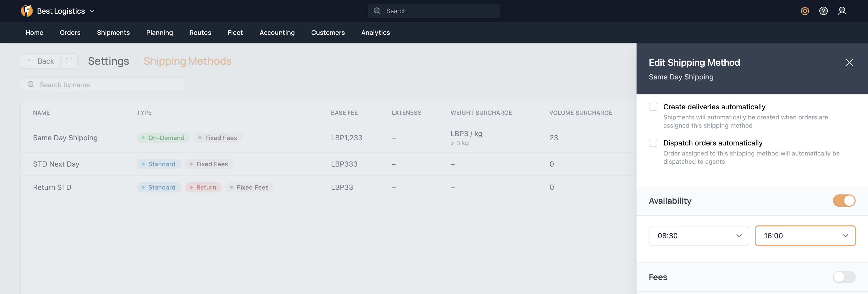Click the orange settings gear icon
Viewport: 868px width, 294px height.
[805, 11]
